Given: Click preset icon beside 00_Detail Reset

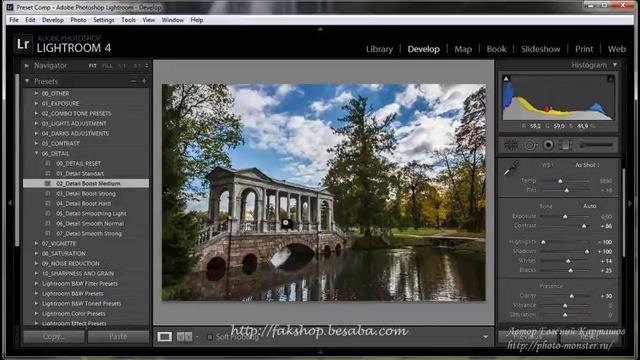Looking at the screenshot, I should coord(48,163).
